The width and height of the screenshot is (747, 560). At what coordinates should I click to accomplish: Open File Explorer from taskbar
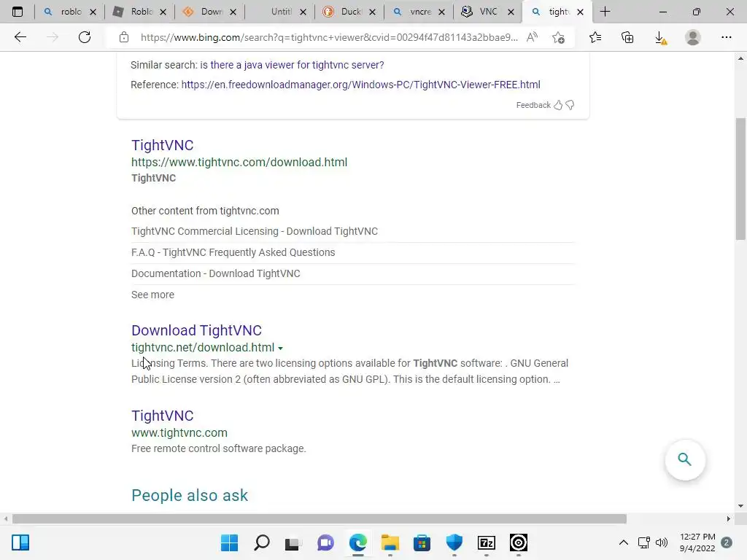click(x=390, y=542)
